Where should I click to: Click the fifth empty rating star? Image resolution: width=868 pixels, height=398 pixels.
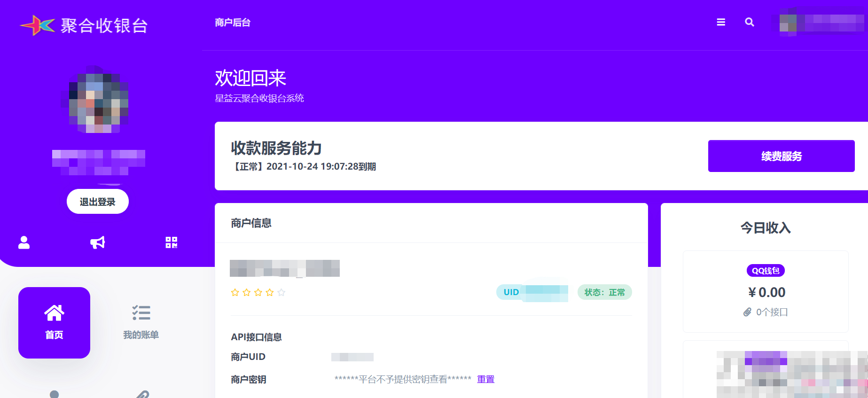pyautogui.click(x=282, y=292)
